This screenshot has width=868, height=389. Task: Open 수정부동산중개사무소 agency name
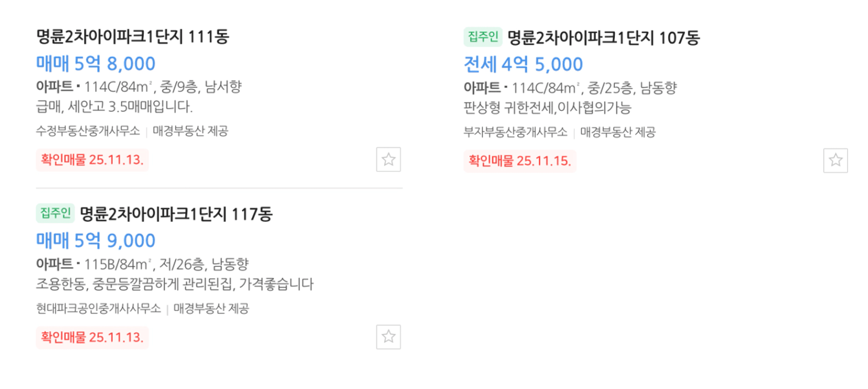(87, 131)
